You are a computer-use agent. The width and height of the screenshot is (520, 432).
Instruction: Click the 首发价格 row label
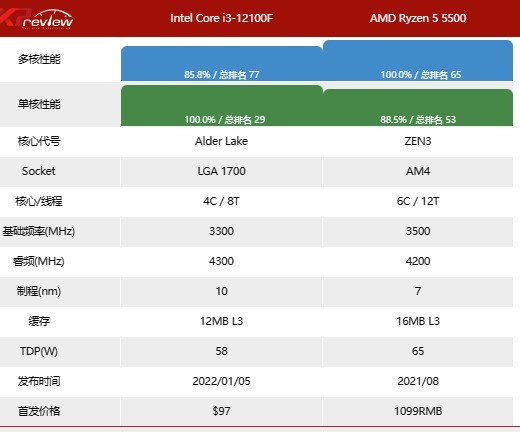[39, 411]
